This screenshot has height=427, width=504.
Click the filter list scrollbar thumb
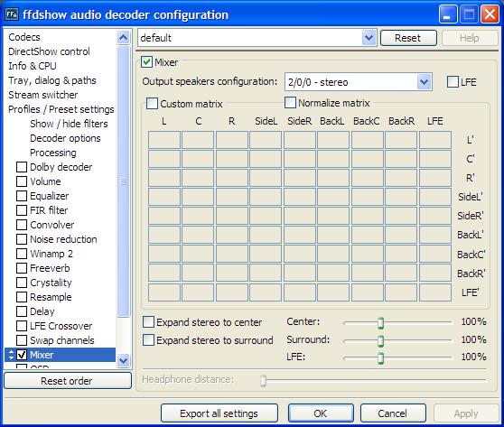[x=124, y=181]
